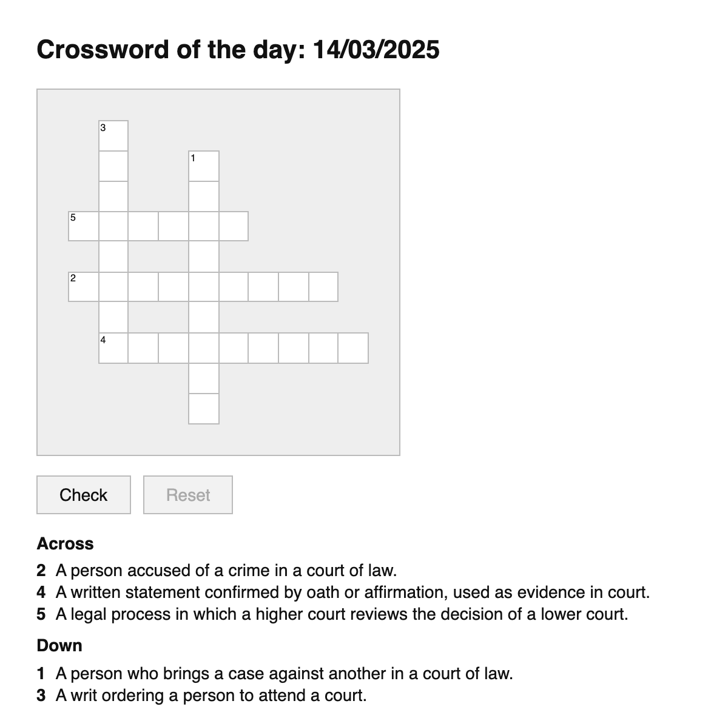Image resolution: width=728 pixels, height=718 pixels.
Task: Click where 5 Across crosses 1 Down
Action: click(x=204, y=226)
